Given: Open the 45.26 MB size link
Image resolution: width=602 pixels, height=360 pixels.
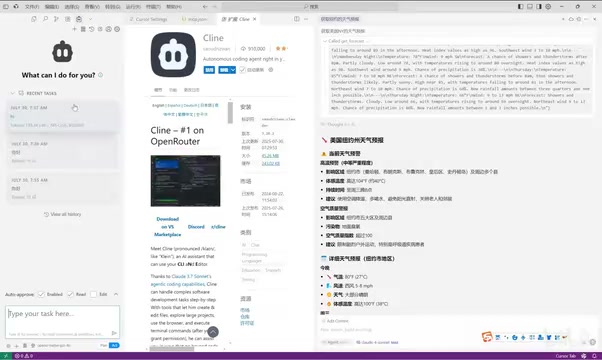Looking at the screenshot, I should [x=270, y=156].
